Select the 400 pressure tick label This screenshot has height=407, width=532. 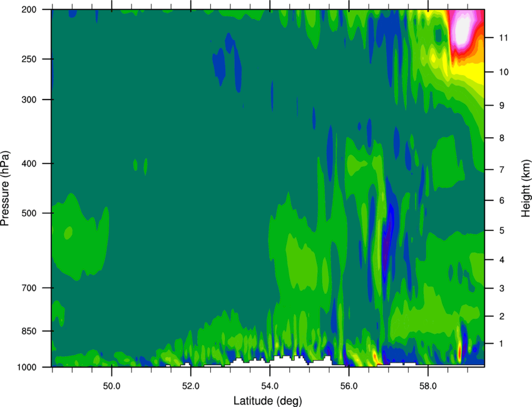click(x=29, y=163)
